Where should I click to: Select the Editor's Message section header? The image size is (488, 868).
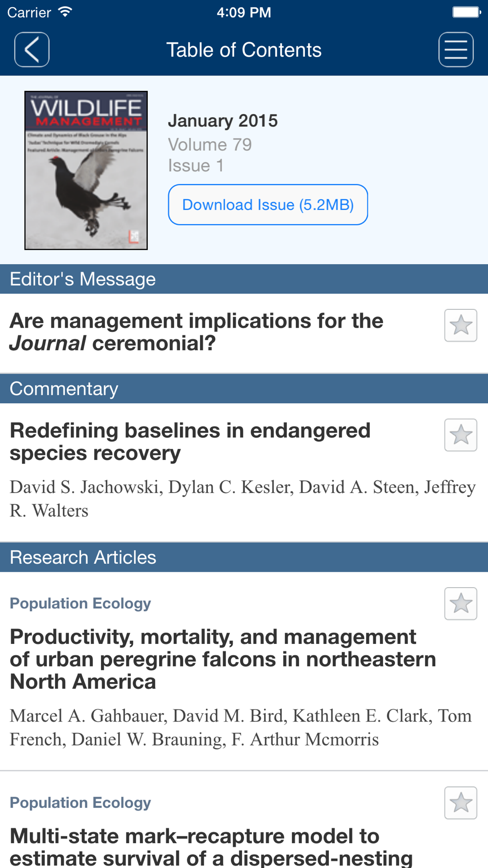click(244, 279)
